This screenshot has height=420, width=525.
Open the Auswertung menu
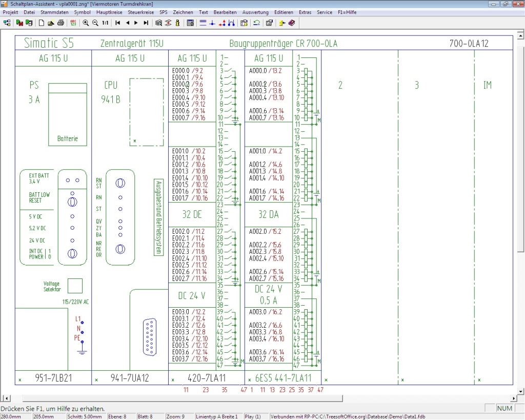255,12
